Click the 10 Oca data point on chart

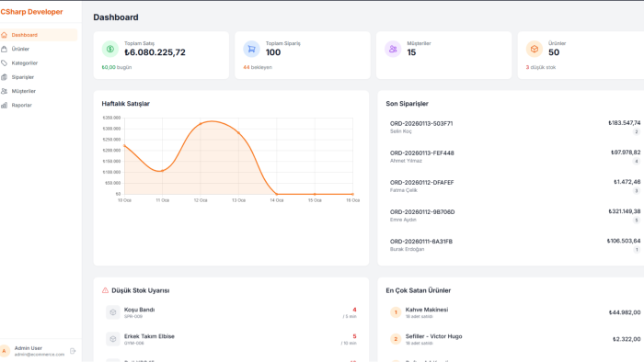click(124, 145)
